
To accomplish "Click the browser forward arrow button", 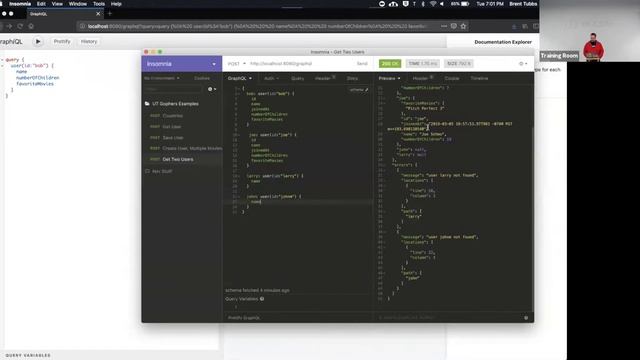I will (9, 26).
